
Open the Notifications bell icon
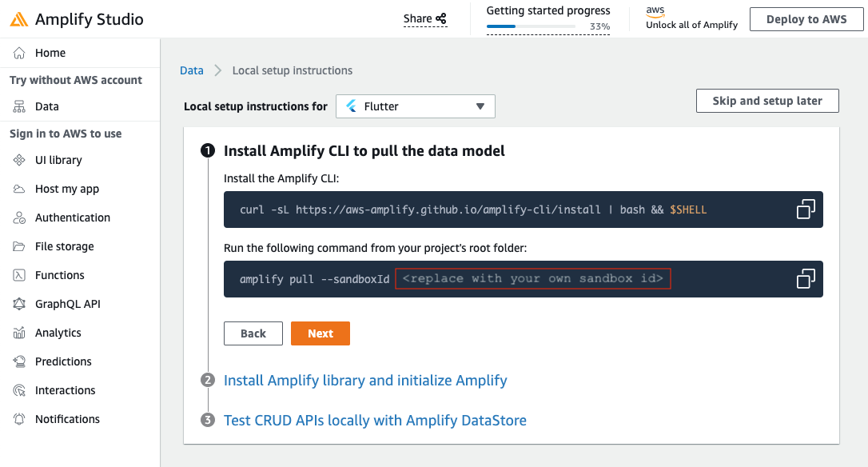click(19, 419)
